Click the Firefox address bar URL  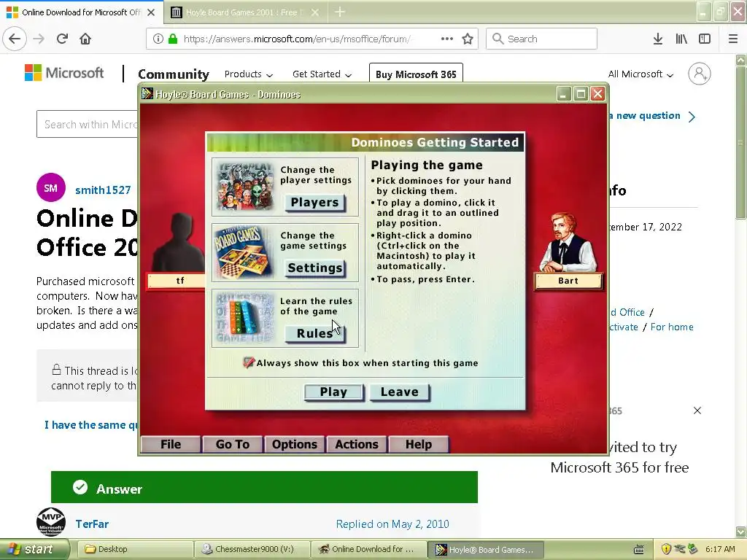click(x=296, y=39)
